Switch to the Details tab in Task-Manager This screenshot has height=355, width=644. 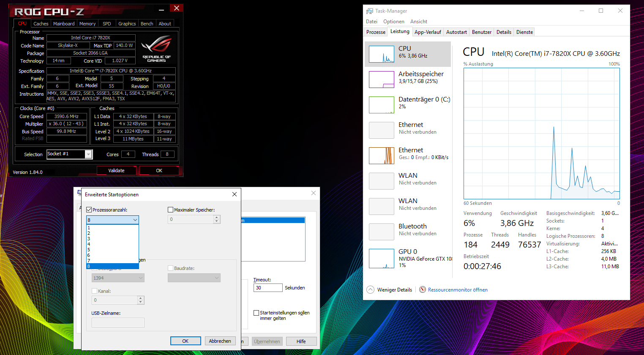point(504,32)
